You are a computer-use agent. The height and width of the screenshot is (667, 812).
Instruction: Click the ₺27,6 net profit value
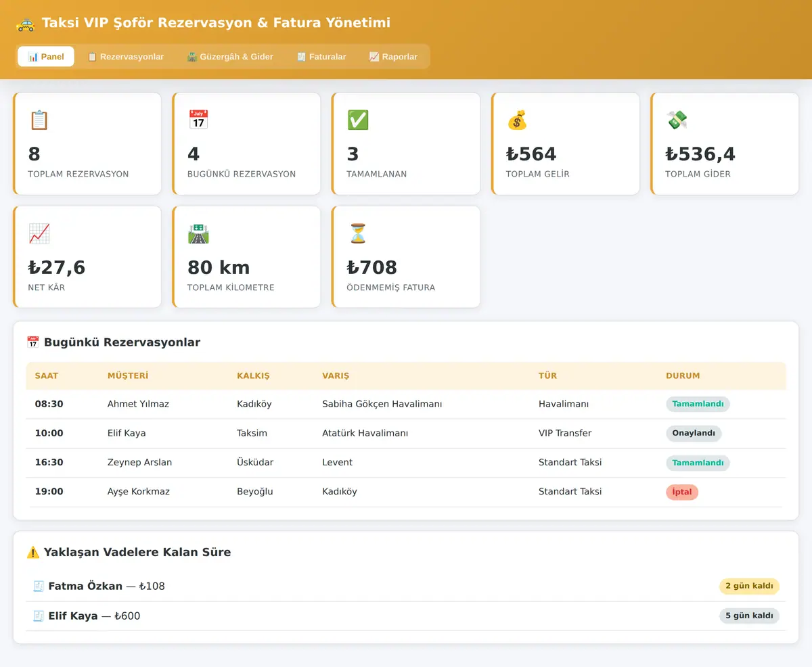(57, 267)
